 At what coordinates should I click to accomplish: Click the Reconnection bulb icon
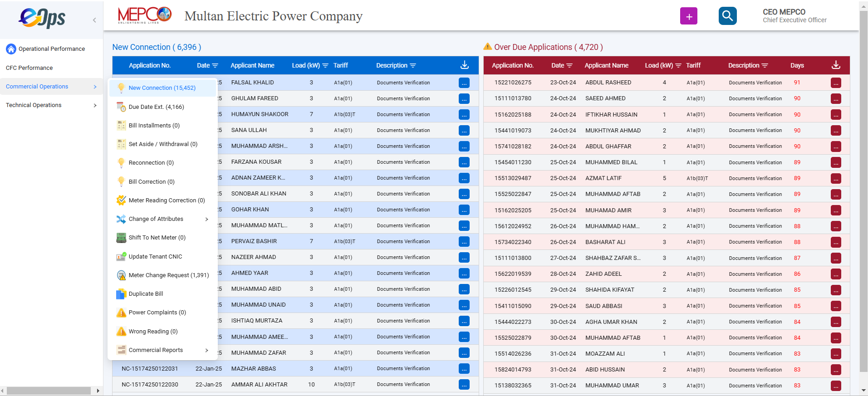(121, 163)
